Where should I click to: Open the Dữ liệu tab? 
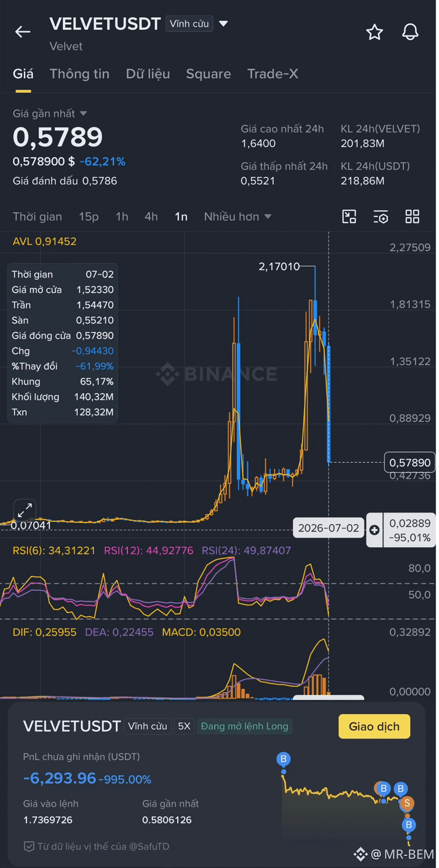148,74
